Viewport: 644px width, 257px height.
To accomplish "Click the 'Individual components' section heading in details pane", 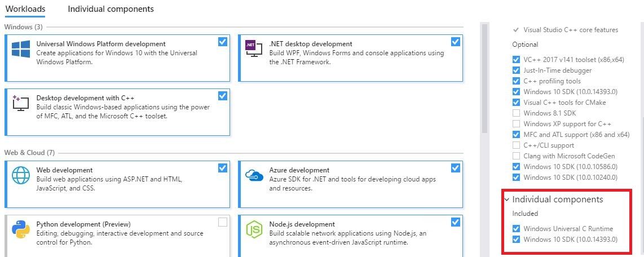I will click(558, 200).
